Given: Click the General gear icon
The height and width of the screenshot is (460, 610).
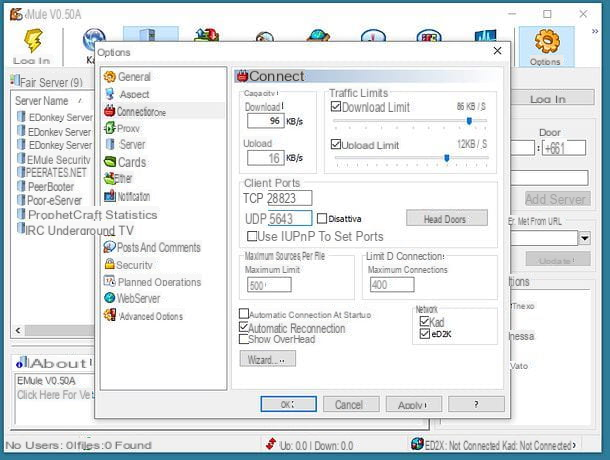Looking at the screenshot, I should click(110, 77).
